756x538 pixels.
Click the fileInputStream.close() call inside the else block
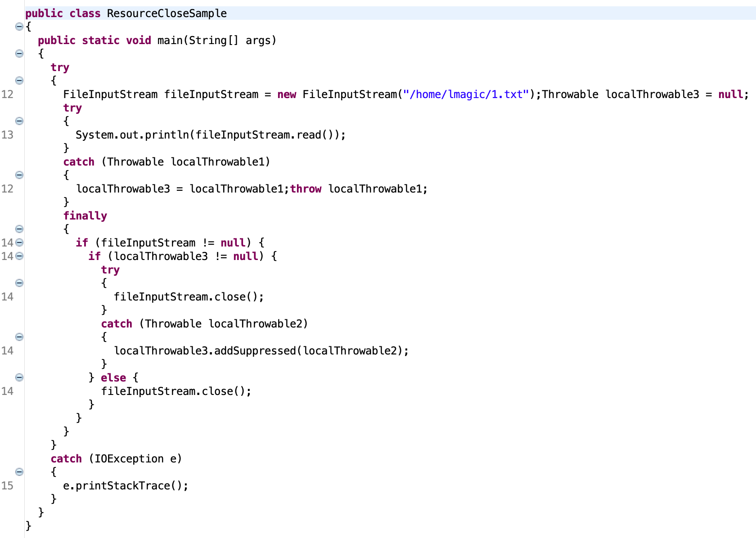[176, 391]
